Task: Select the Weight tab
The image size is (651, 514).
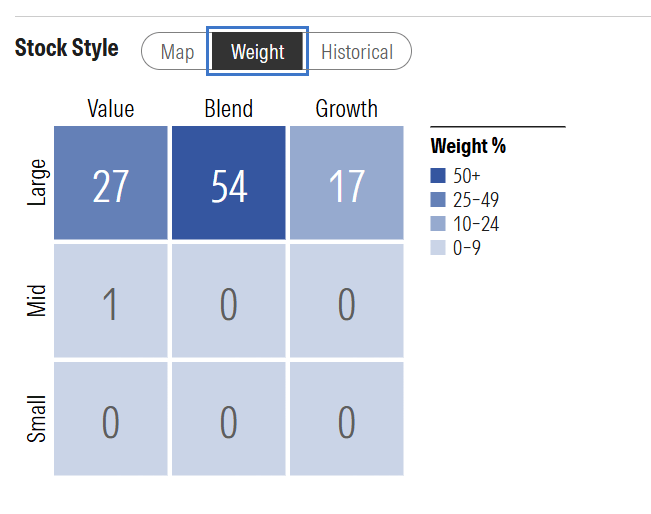Action: click(257, 52)
